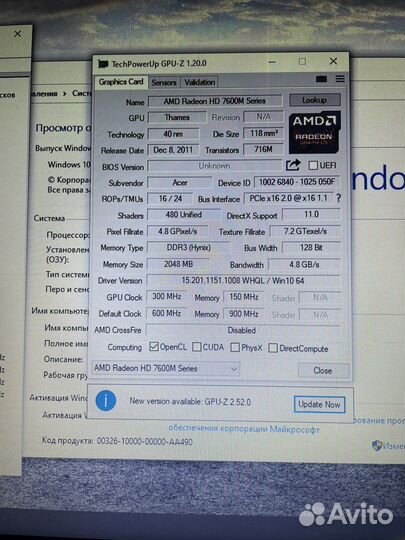Click the GPU field showing Thames
Image resolution: width=405 pixels, height=540 pixels.
tap(177, 117)
